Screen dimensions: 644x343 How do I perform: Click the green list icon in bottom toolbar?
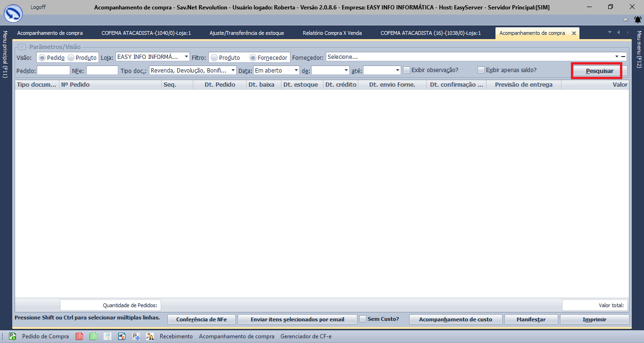[x=93, y=336]
